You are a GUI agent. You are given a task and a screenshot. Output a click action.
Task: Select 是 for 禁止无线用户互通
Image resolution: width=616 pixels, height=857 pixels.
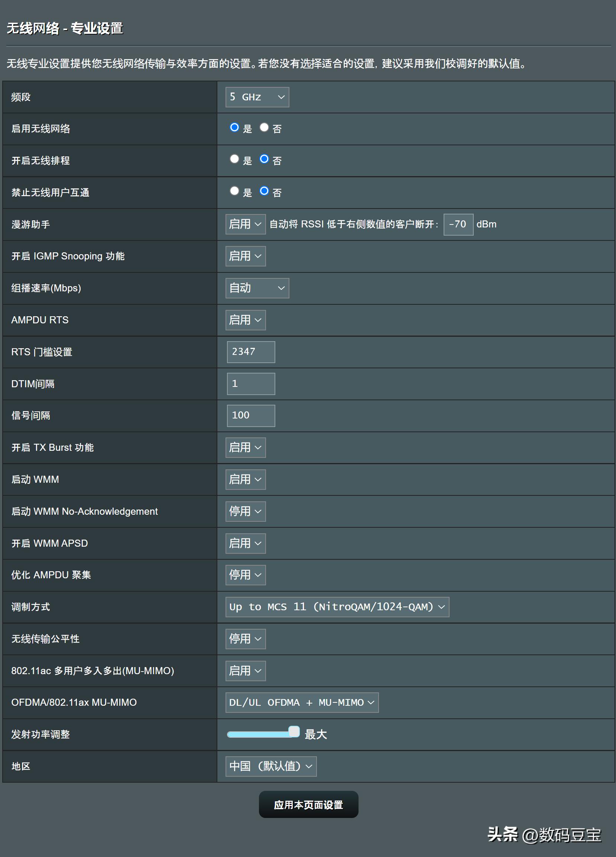234,191
